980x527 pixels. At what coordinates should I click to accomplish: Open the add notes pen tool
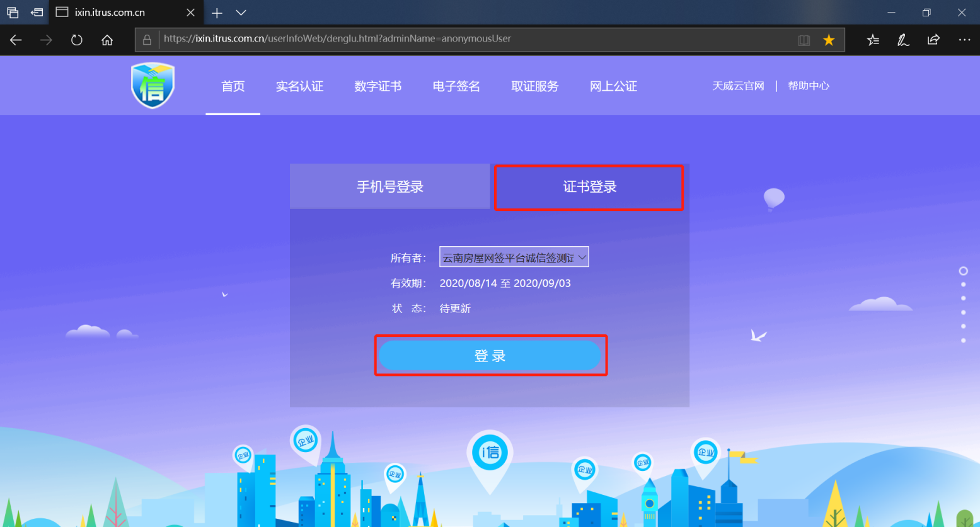(x=903, y=40)
